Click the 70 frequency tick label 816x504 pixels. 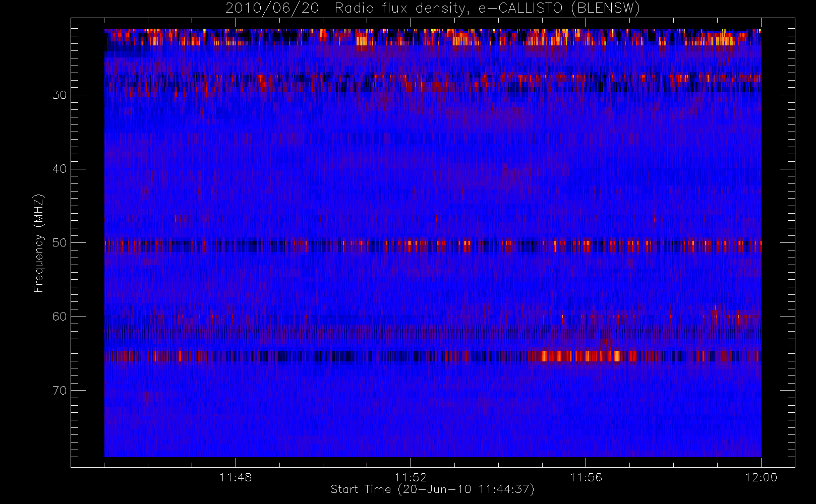pyautogui.click(x=60, y=391)
